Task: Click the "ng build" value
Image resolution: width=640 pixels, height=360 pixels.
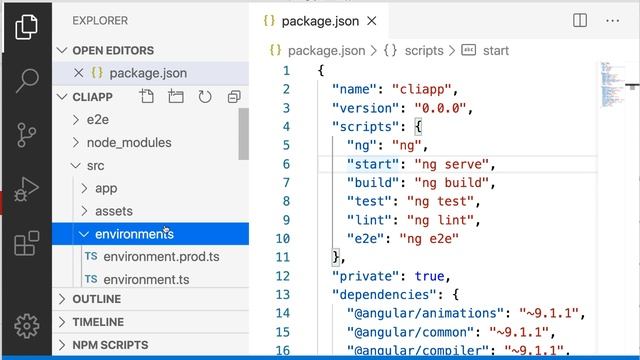Action: coord(451,183)
